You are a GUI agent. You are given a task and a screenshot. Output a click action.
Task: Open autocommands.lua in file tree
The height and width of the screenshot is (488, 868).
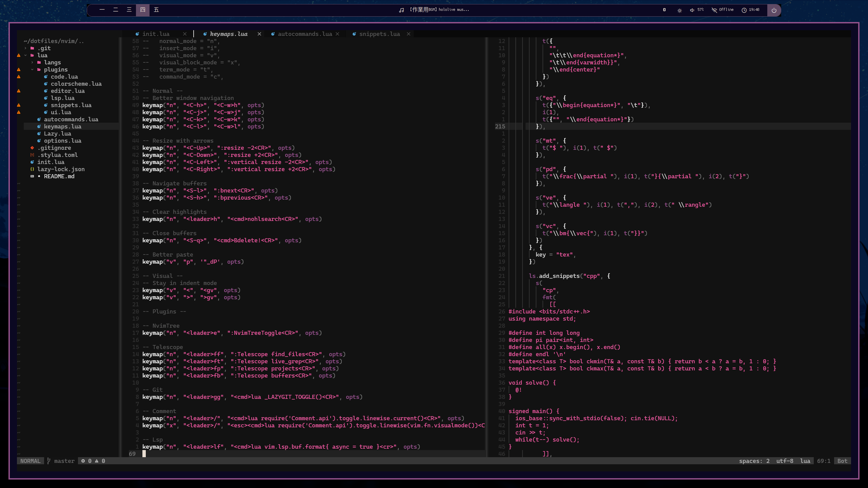point(71,119)
